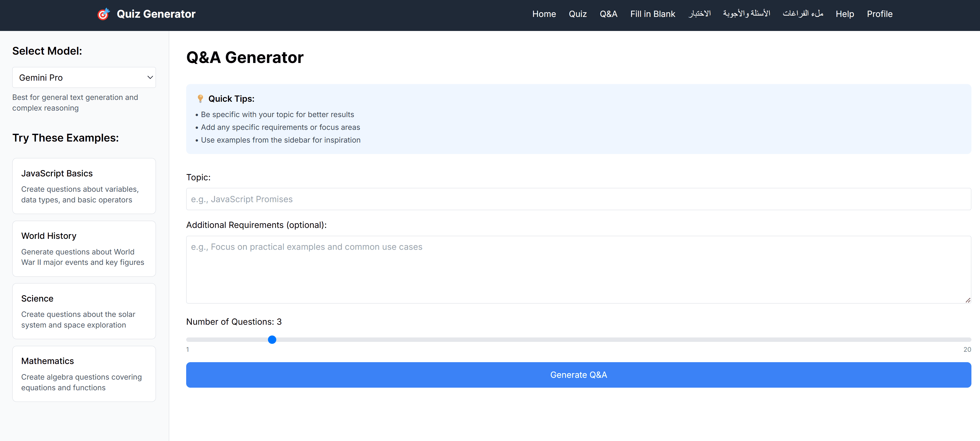The width and height of the screenshot is (980, 441).
Task: Click the dropdown chevron next to Gemini Pro
Action: 149,77
